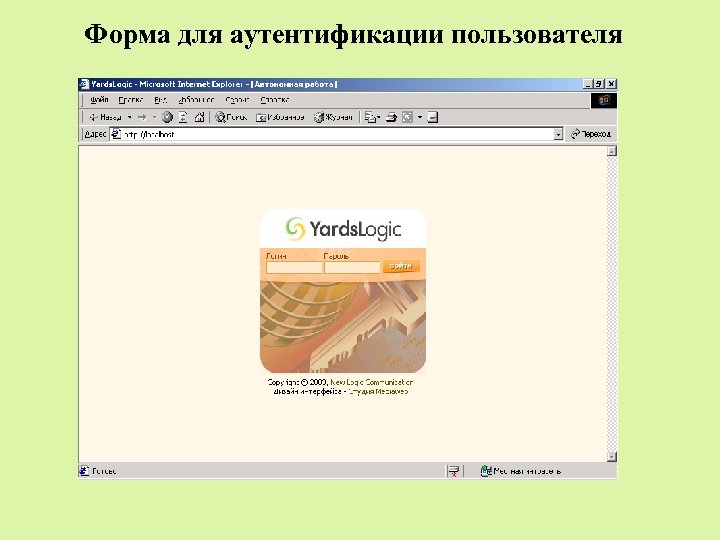Minimize the Internet Explorer window
The height and width of the screenshot is (540, 720).
tap(588, 84)
